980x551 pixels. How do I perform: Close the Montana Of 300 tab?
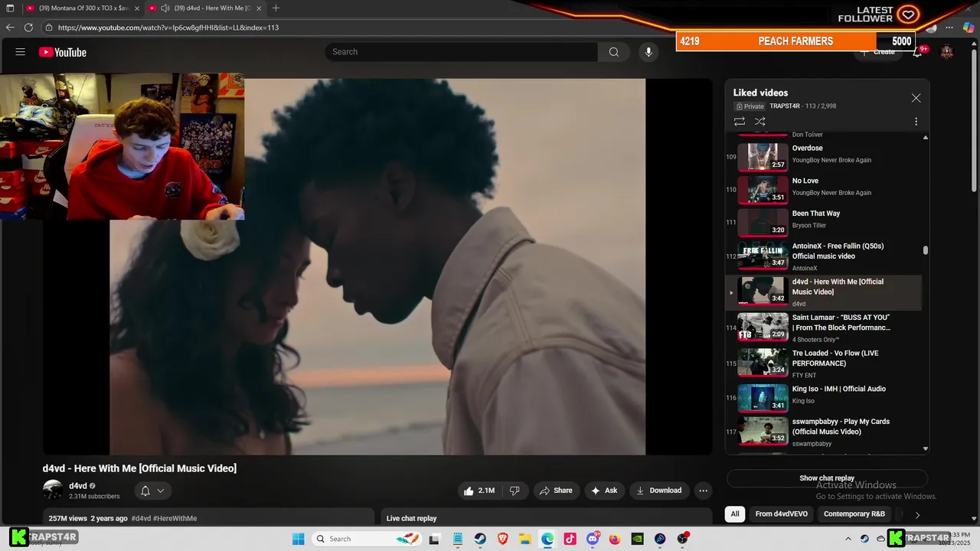[x=137, y=8]
